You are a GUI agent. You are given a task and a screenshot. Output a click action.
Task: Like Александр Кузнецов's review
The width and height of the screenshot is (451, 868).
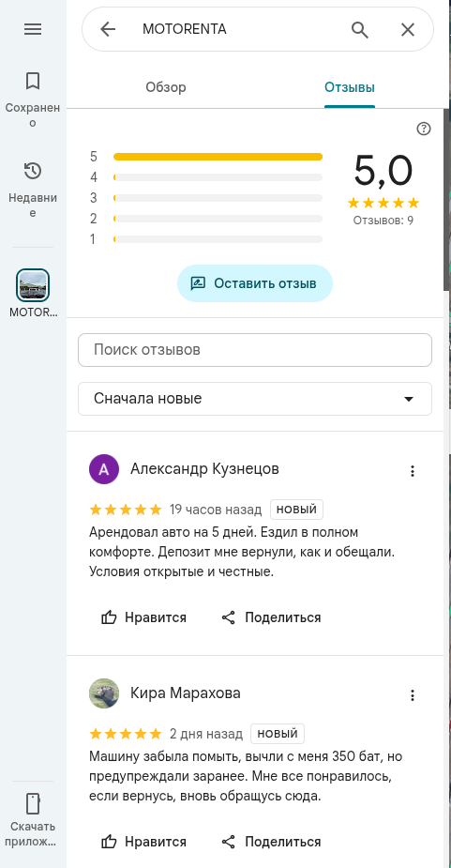pos(143,617)
